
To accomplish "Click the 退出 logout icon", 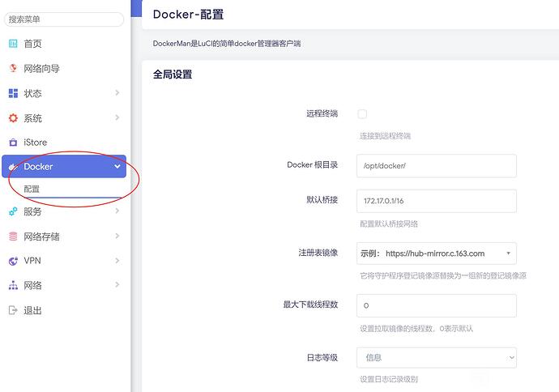I will point(13,310).
